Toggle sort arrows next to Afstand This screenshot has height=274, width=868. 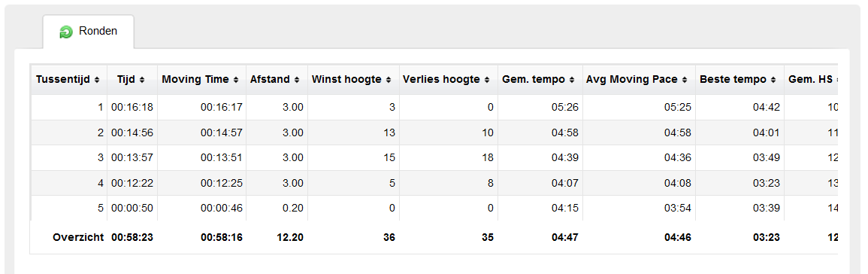coord(298,80)
